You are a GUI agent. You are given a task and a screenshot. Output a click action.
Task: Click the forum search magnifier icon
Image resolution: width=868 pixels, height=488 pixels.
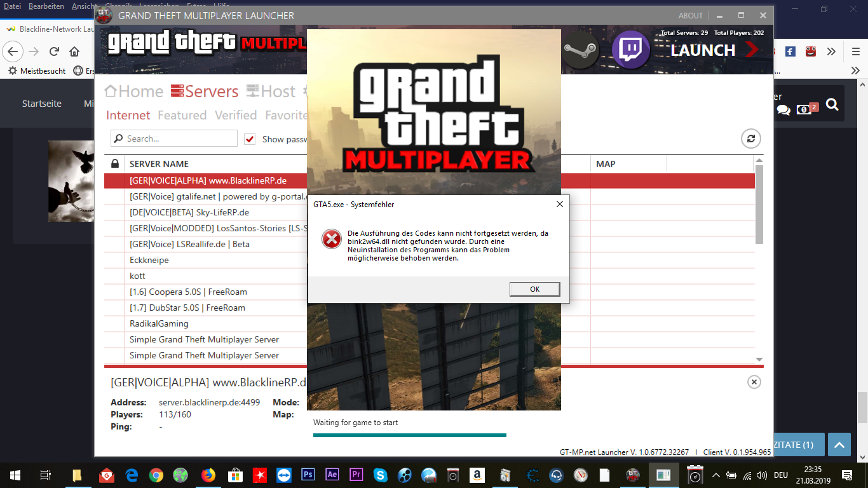(832, 105)
